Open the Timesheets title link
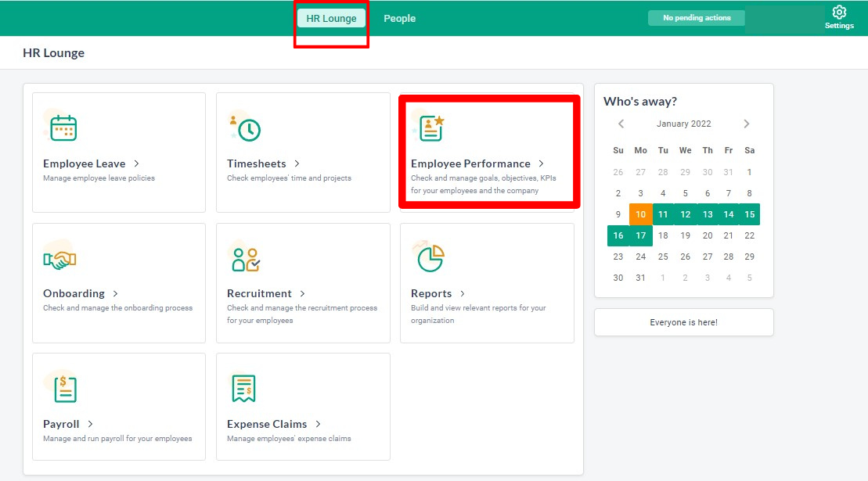The height and width of the screenshot is (481, 868). coord(256,163)
